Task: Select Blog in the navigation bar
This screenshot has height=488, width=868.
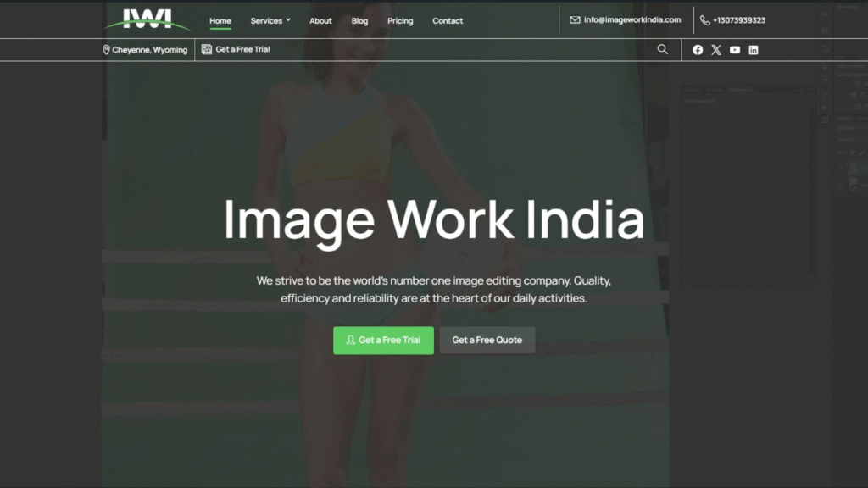Action: coord(360,21)
